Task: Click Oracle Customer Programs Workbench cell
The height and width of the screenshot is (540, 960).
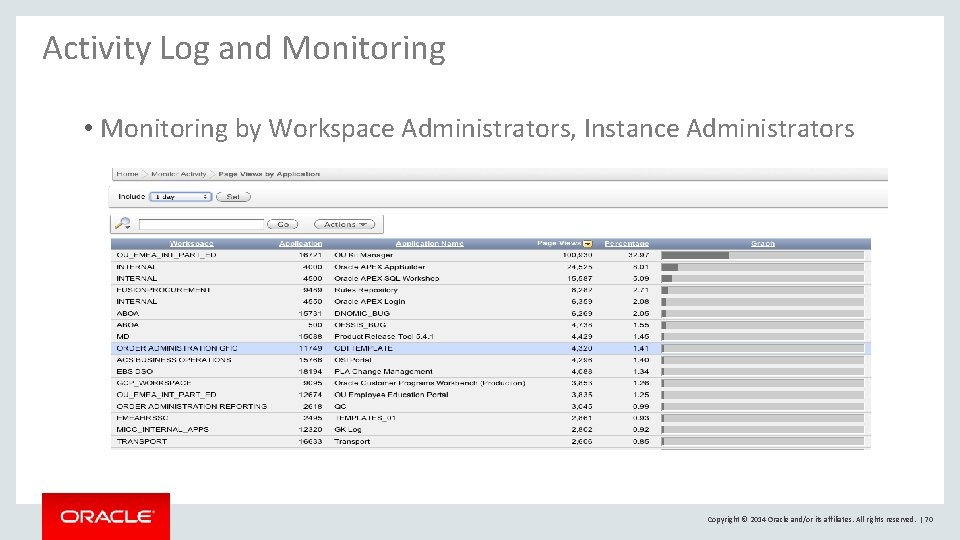Action: pos(429,383)
